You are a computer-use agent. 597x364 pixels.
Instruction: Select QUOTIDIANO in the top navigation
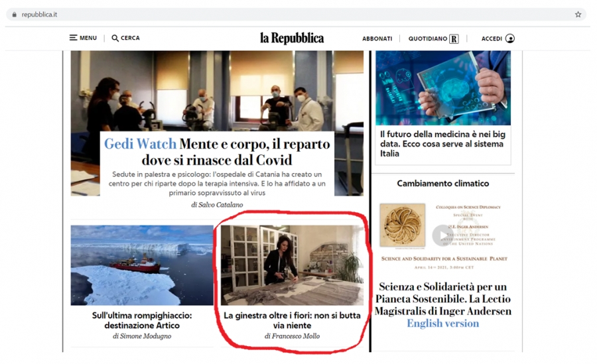pos(428,38)
